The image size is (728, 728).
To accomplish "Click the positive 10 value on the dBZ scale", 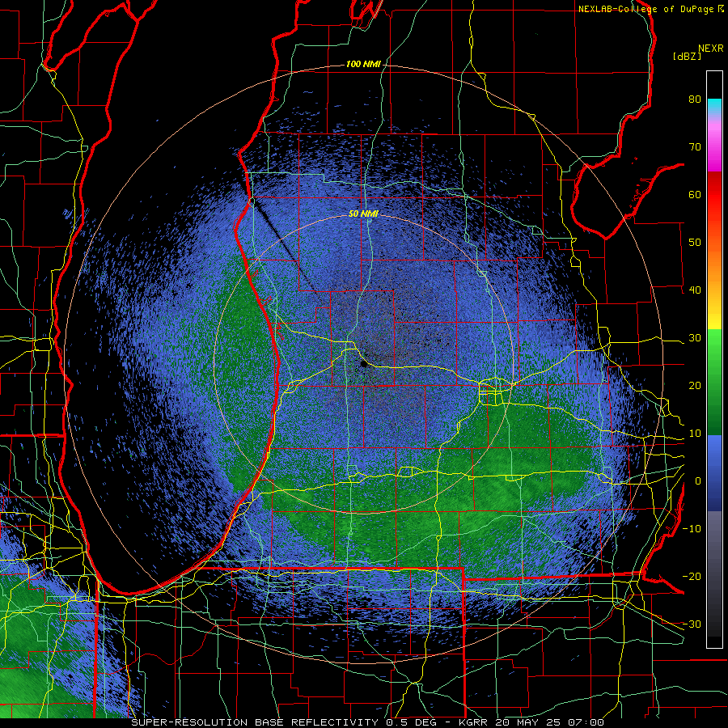I will (695, 434).
